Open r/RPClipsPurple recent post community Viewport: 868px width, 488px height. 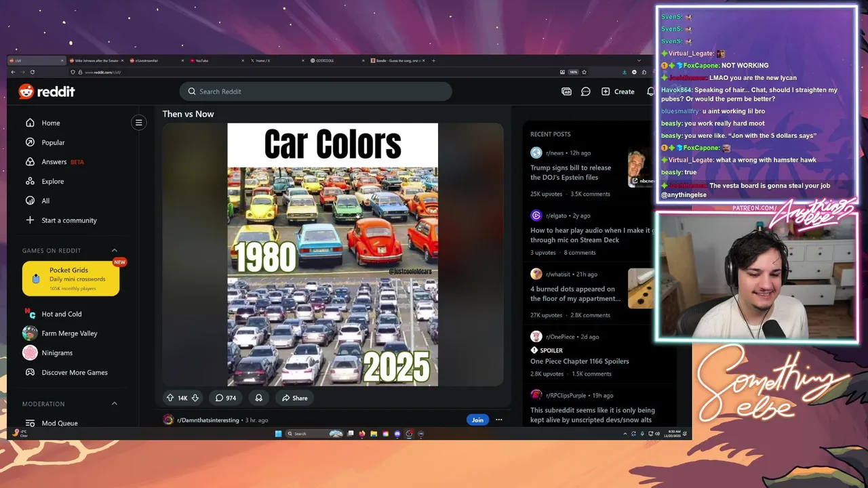coord(566,395)
